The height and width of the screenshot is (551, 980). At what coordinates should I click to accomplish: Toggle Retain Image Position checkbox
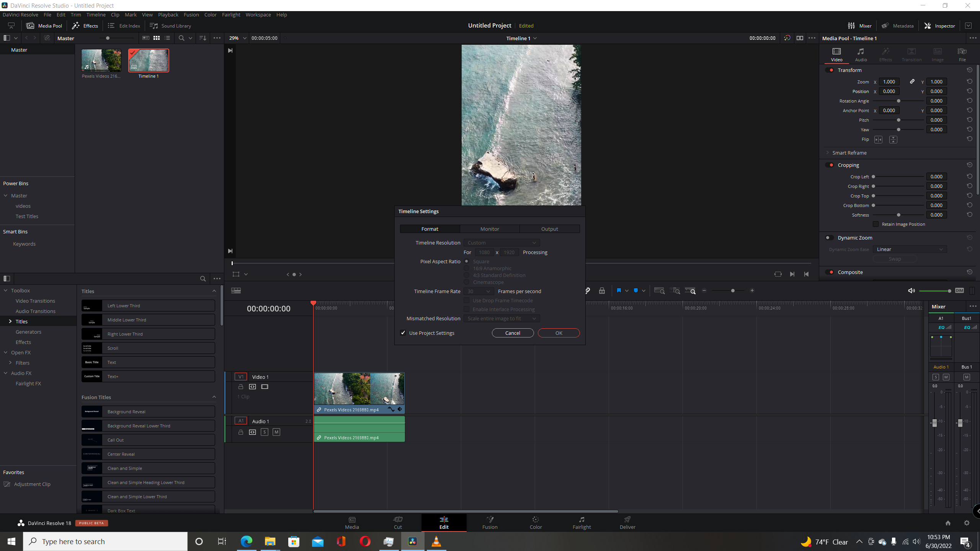point(875,224)
